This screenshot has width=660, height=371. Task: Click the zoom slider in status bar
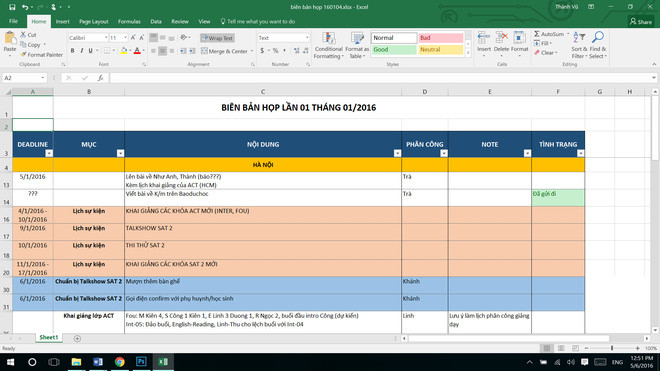tap(612, 348)
